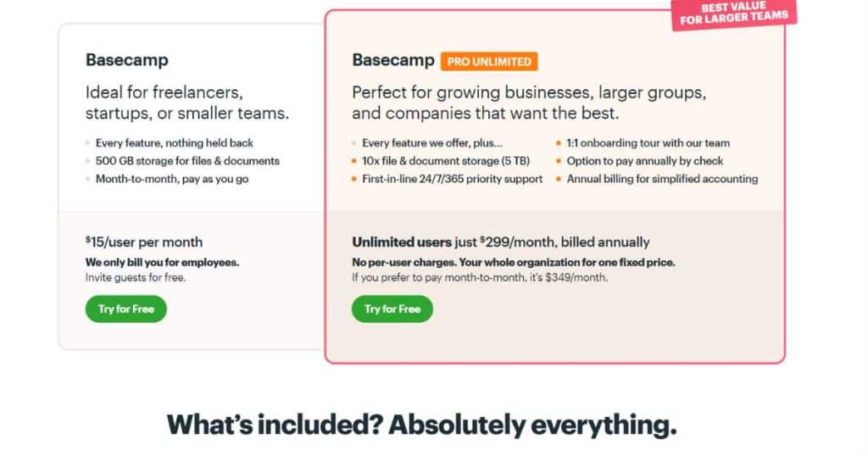Click the Month-to-month, pay as you go item

[171, 179]
